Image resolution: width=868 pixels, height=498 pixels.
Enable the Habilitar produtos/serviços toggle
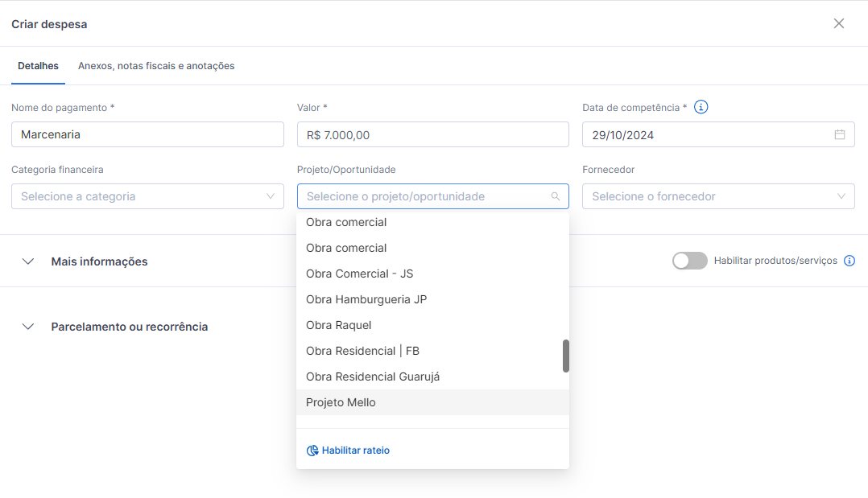(689, 261)
